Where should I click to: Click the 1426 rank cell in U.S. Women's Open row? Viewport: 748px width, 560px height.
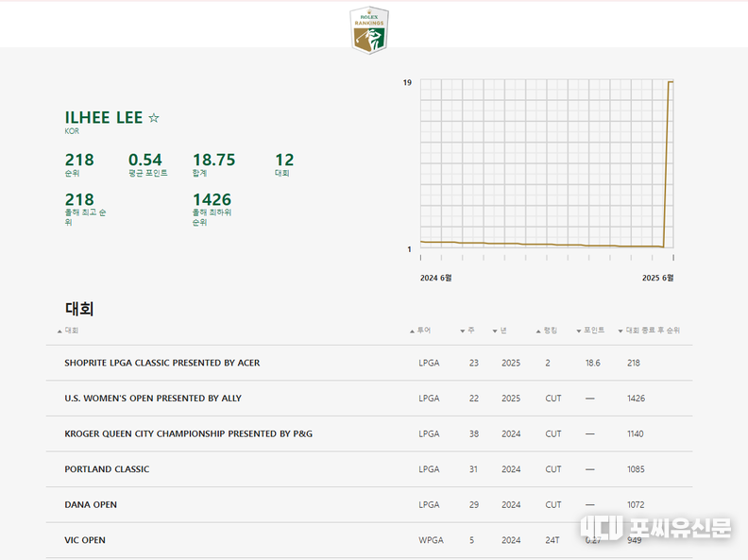click(x=636, y=399)
